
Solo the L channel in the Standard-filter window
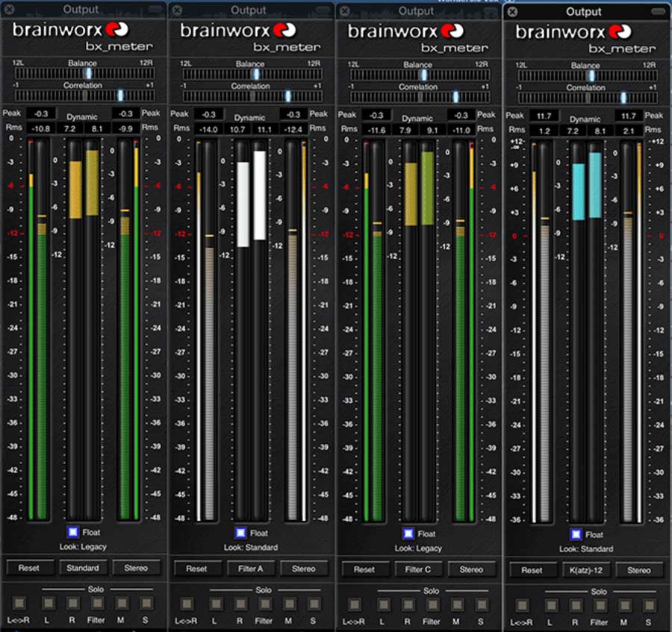[x=48, y=604]
